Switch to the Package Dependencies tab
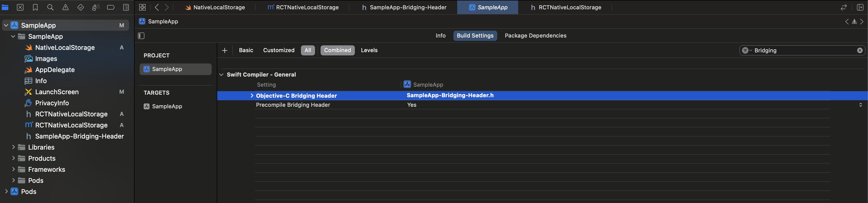This screenshot has width=868, height=203. [535, 36]
